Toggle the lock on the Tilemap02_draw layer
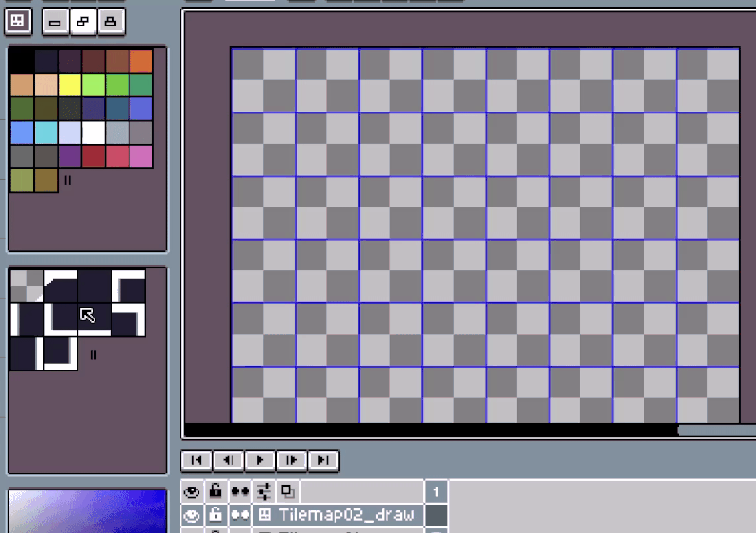 point(216,515)
